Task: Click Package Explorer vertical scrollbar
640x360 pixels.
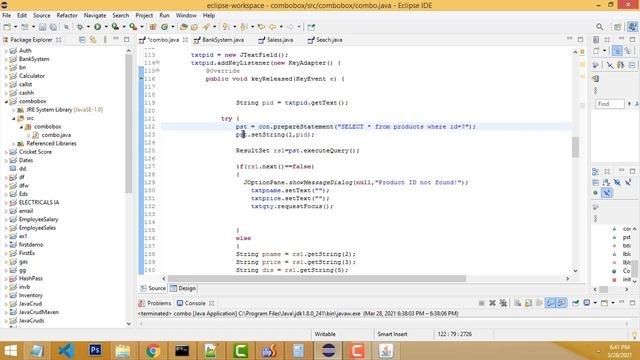Action: tap(129, 124)
